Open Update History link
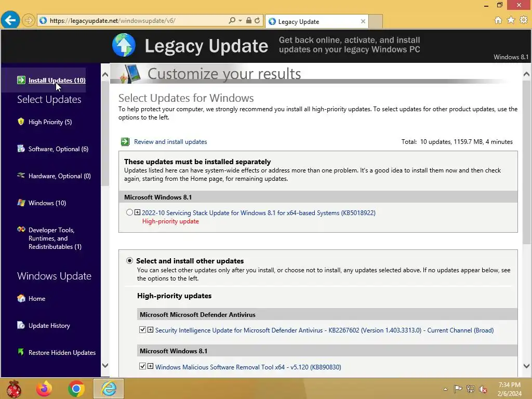 49,325
